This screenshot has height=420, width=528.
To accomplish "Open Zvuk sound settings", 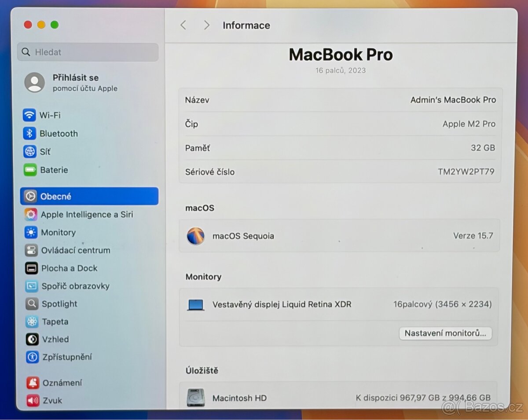I will coord(51,400).
